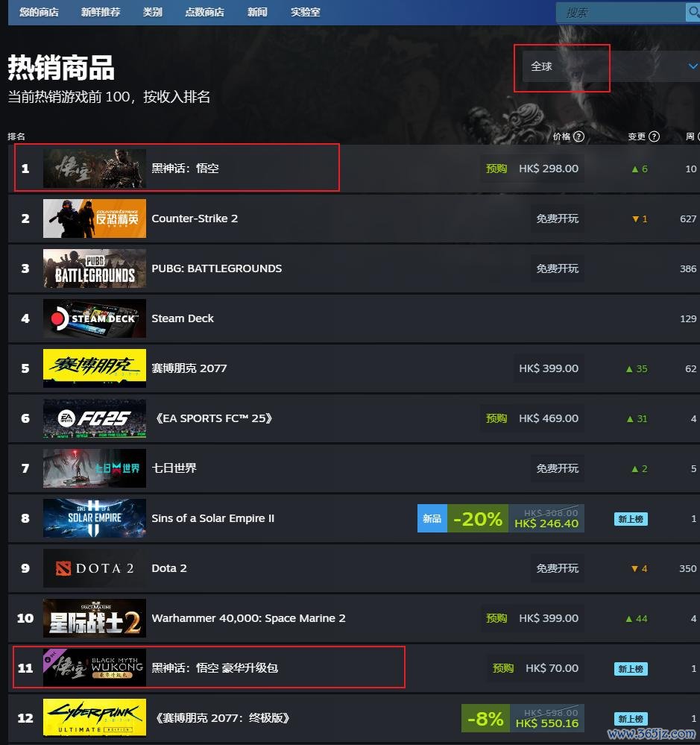700x745 pixels.
Task: Open the 黑神话：悟空 game listing
Action: coord(185,169)
